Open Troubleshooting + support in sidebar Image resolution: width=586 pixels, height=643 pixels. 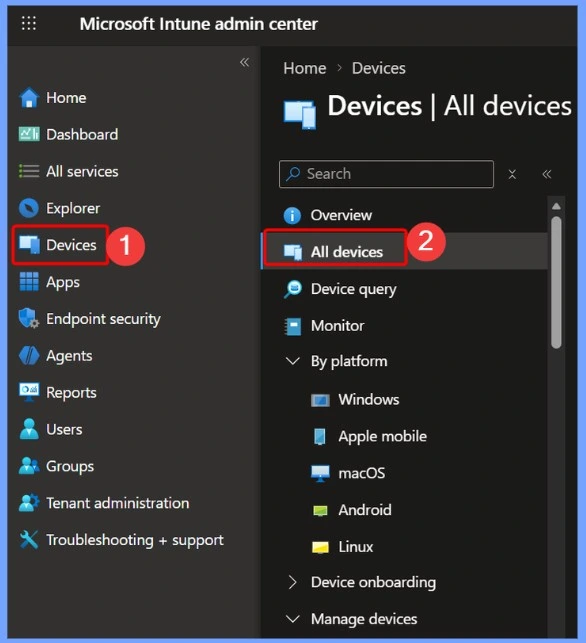[135, 540]
